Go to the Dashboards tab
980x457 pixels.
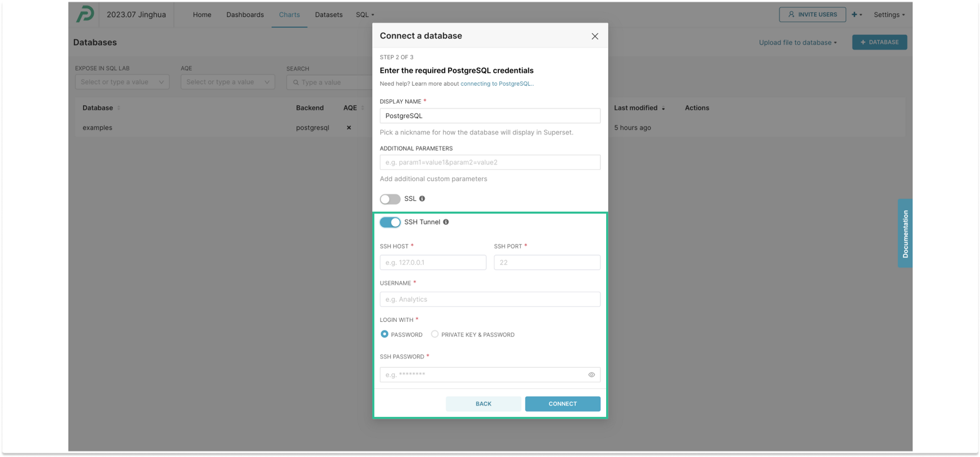[x=245, y=15]
